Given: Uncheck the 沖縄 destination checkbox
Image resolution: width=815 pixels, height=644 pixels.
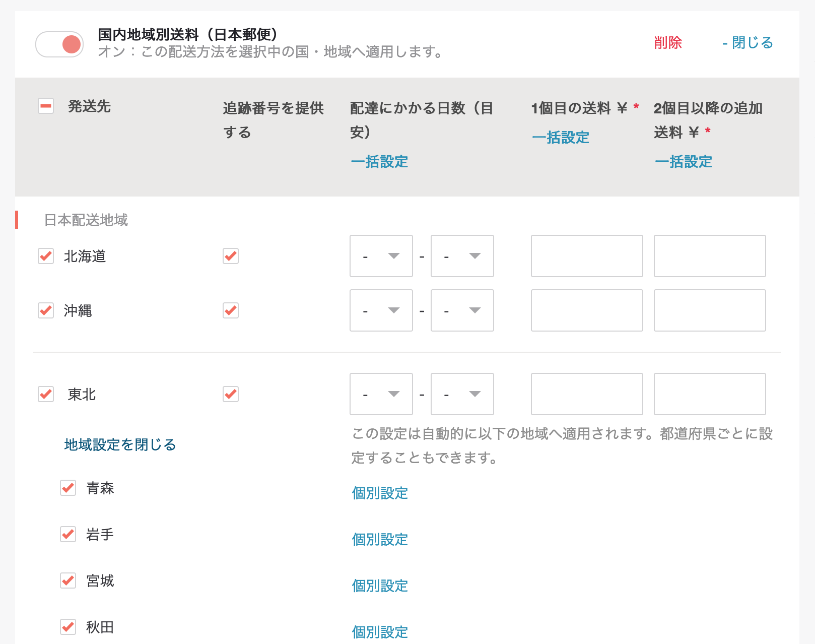Looking at the screenshot, I should coord(46,310).
